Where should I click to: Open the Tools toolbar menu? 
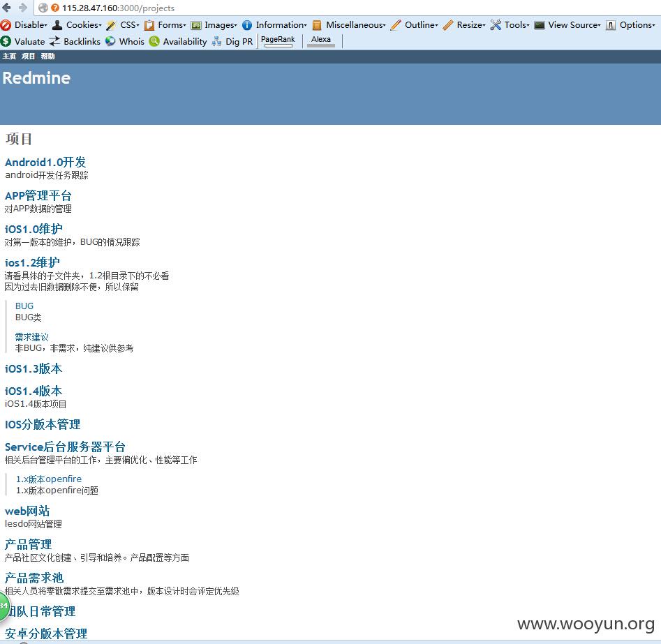[x=517, y=25]
